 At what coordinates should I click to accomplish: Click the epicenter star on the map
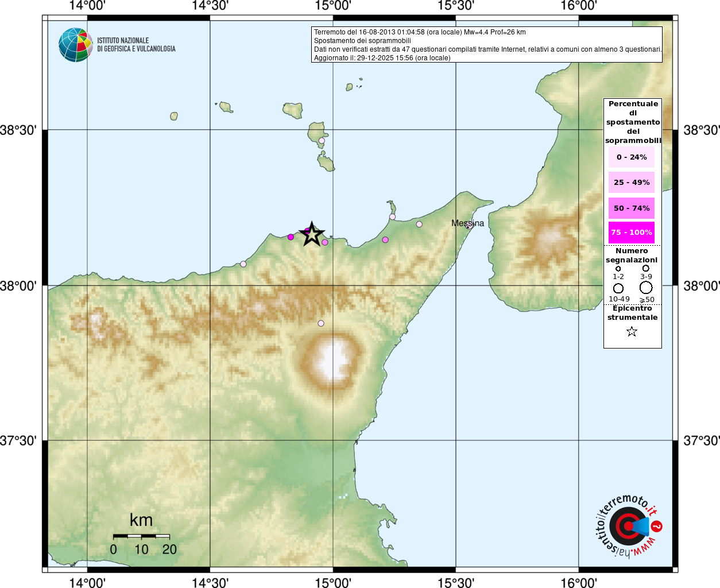point(312,234)
